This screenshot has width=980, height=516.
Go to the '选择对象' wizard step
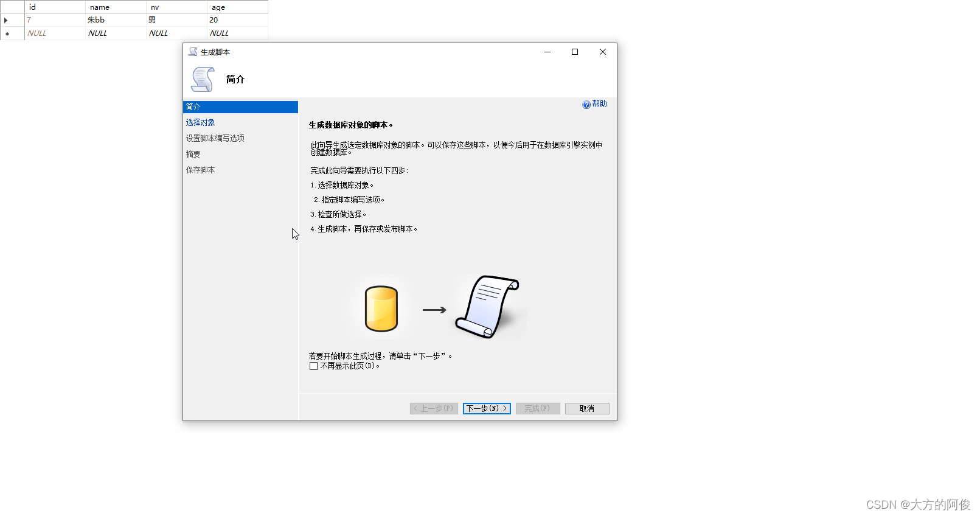pos(201,123)
